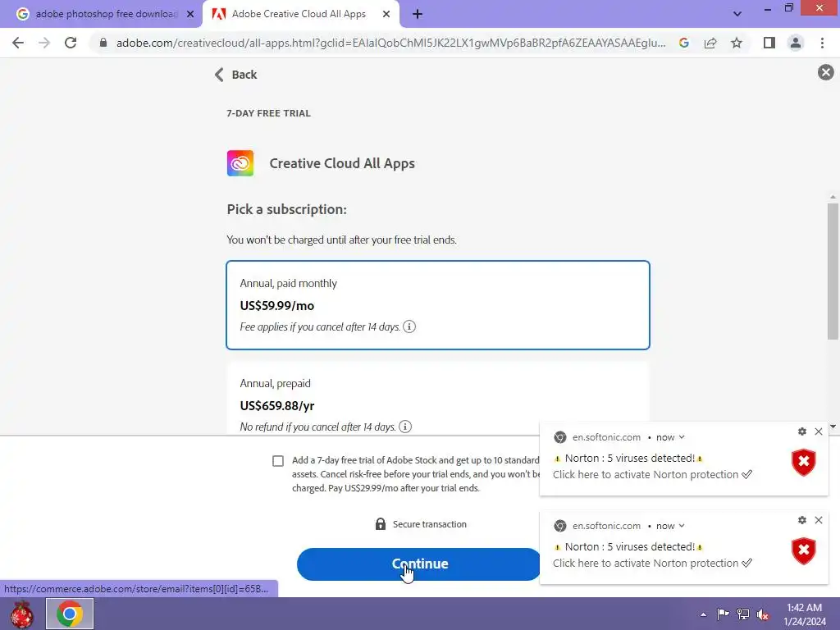This screenshot has width=840, height=630.
Task: Go Back to previous Adobe step
Action: pyautogui.click(x=235, y=75)
